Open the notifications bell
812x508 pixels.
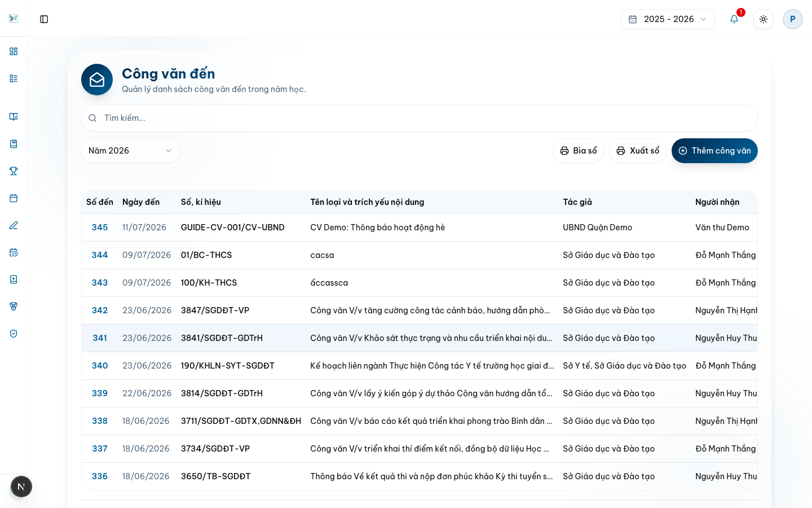pyautogui.click(x=734, y=19)
